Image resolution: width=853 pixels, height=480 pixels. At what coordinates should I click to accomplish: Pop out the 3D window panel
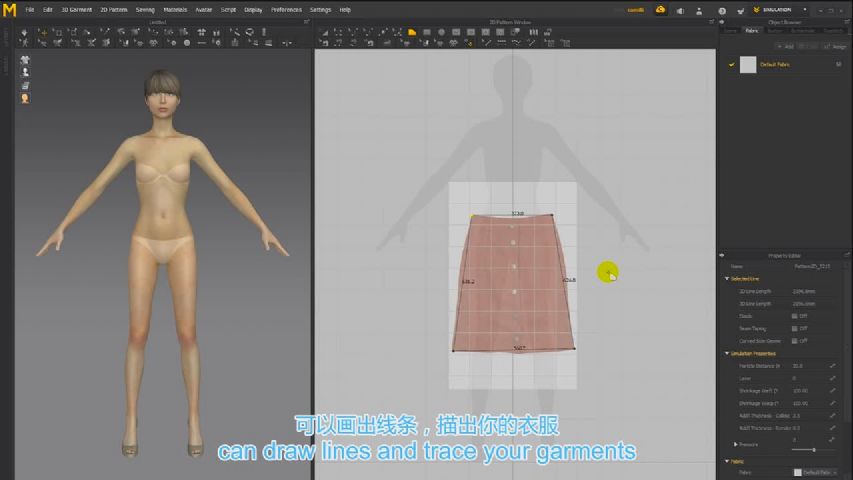[306, 22]
